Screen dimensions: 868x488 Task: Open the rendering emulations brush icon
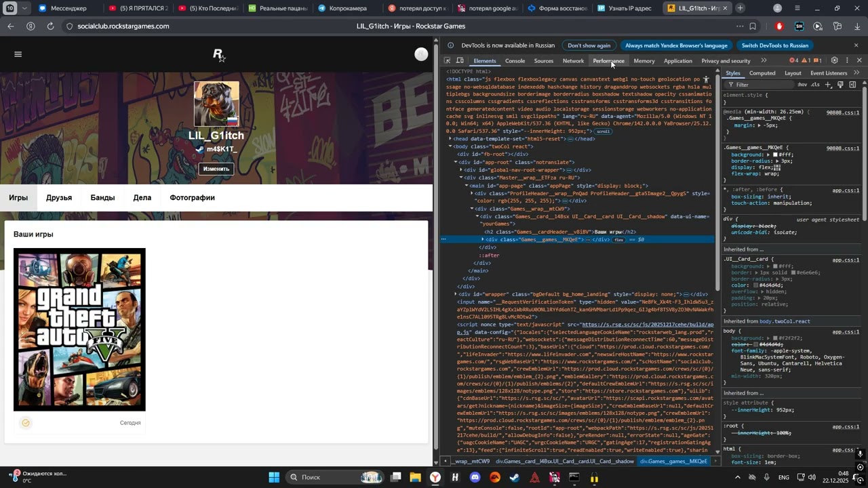pyautogui.click(x=840, y=85)
